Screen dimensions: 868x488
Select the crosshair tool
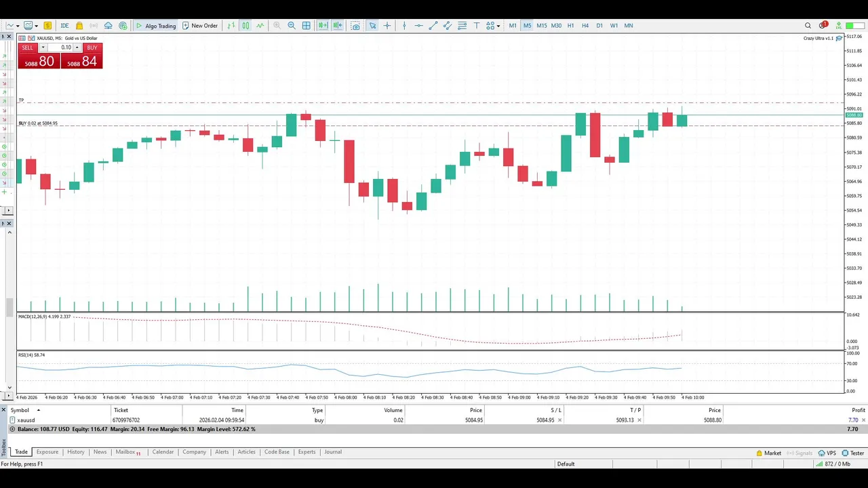click(387, 26)
